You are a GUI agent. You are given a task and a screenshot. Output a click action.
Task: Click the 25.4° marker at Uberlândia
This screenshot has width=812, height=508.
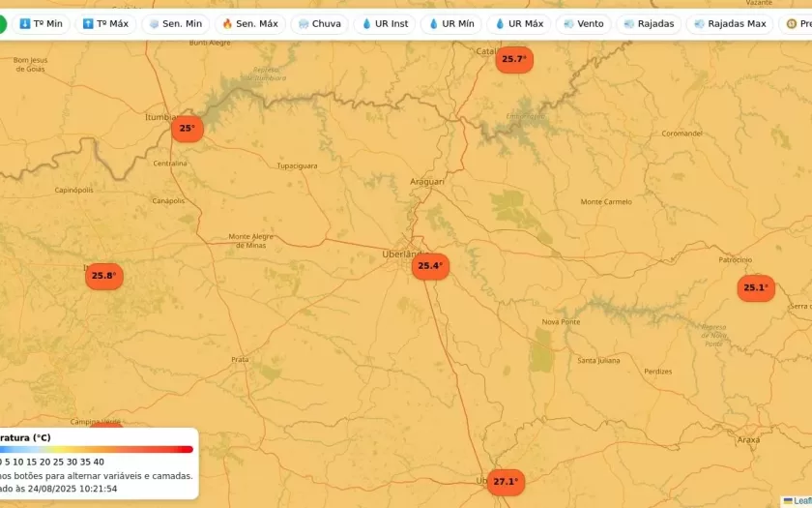430,266
